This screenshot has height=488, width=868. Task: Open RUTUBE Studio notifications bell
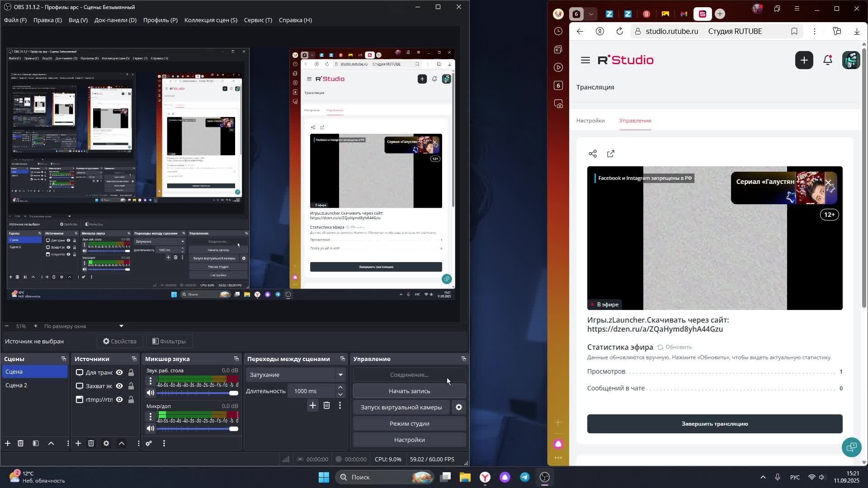coord(828,60)
